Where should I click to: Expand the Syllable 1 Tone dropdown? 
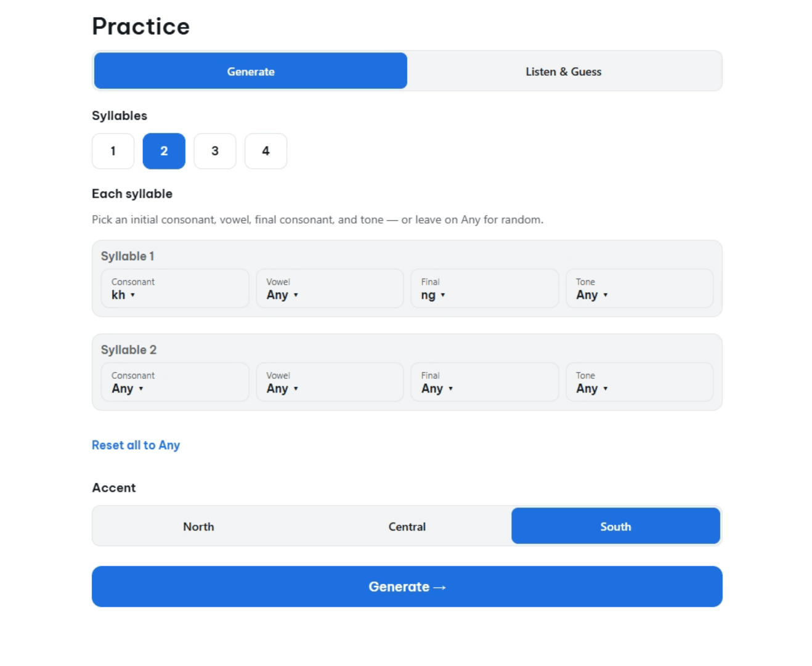tap(639, 288)
